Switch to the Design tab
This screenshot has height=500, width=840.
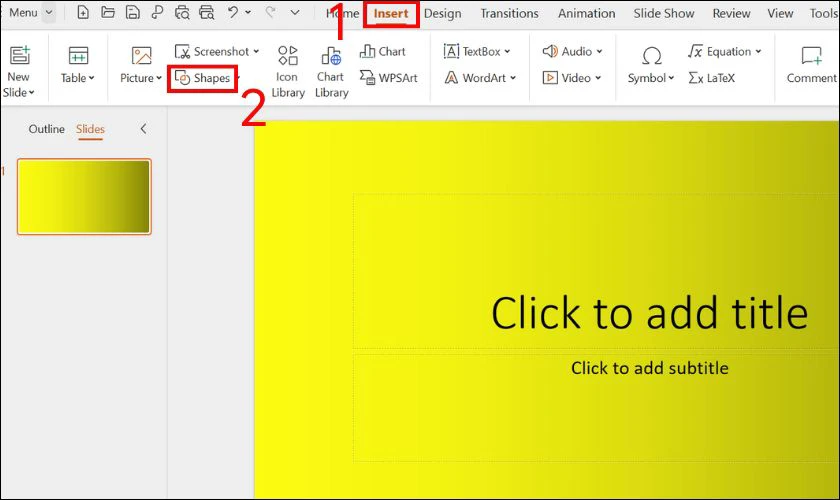click(442, 13)
